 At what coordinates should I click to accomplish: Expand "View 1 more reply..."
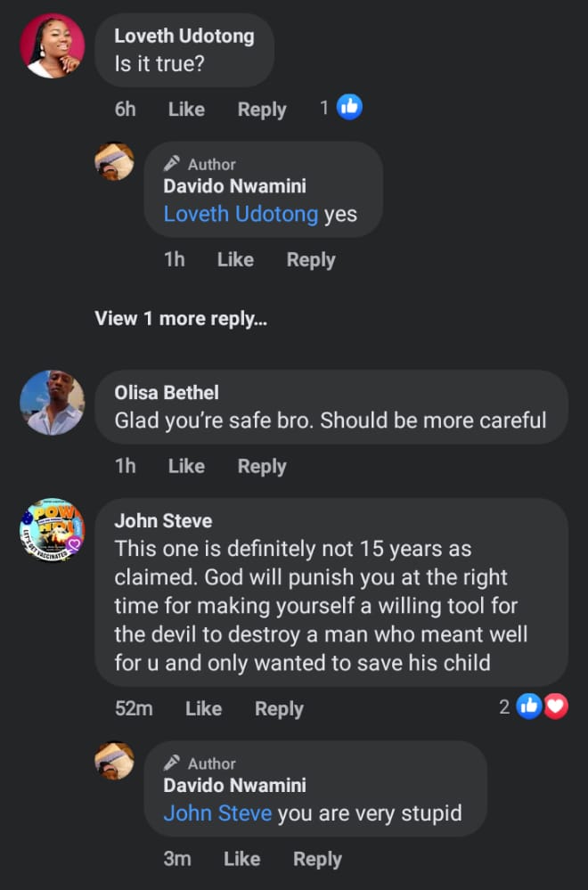[x=181, y=318]
